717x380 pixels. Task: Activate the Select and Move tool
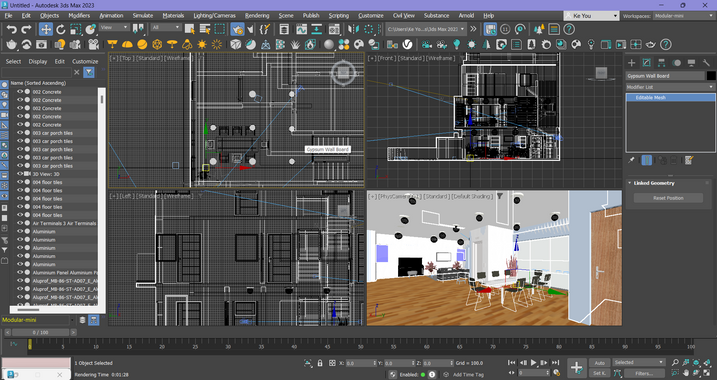coord(46,30)
